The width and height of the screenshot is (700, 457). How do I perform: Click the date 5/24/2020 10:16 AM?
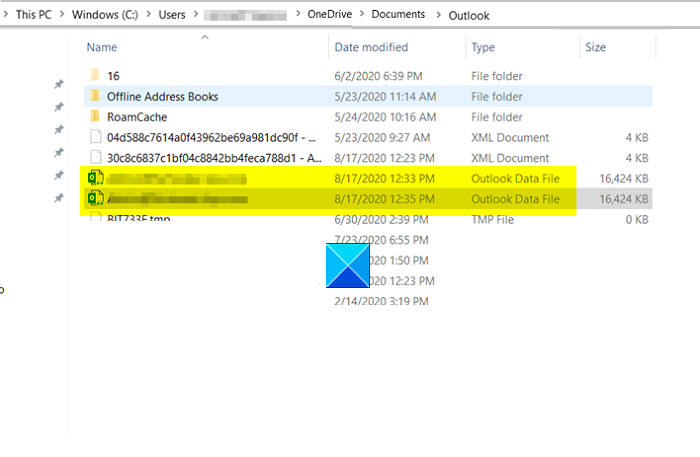[x=385, y=117]
